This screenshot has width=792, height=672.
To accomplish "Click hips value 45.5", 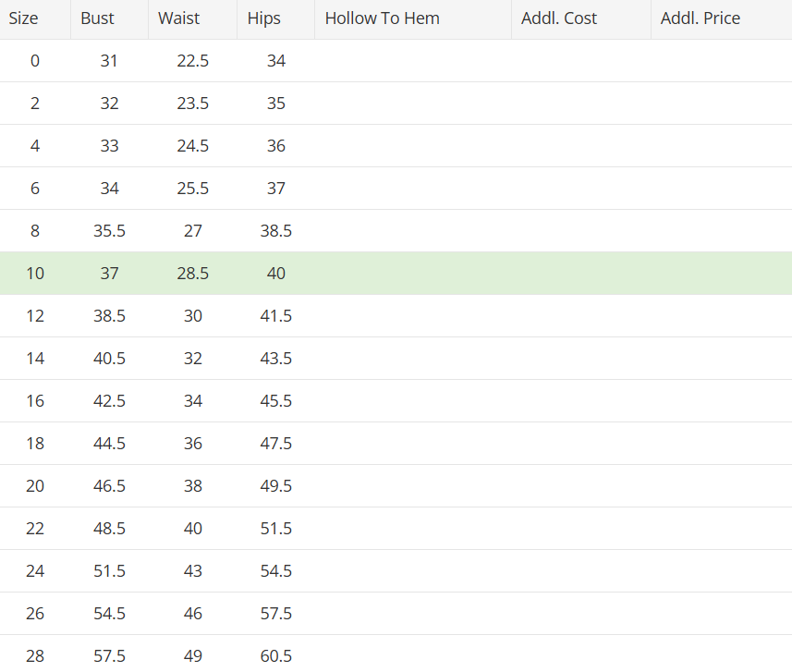I will coord(275,400).
